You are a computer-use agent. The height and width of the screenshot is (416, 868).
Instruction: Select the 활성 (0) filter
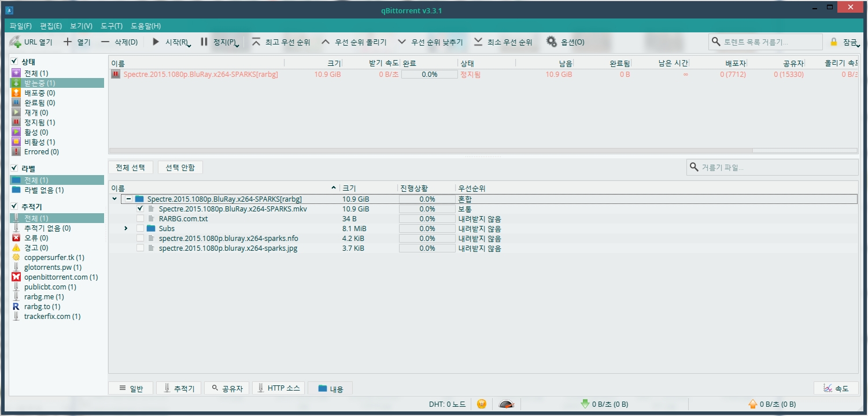57,132
